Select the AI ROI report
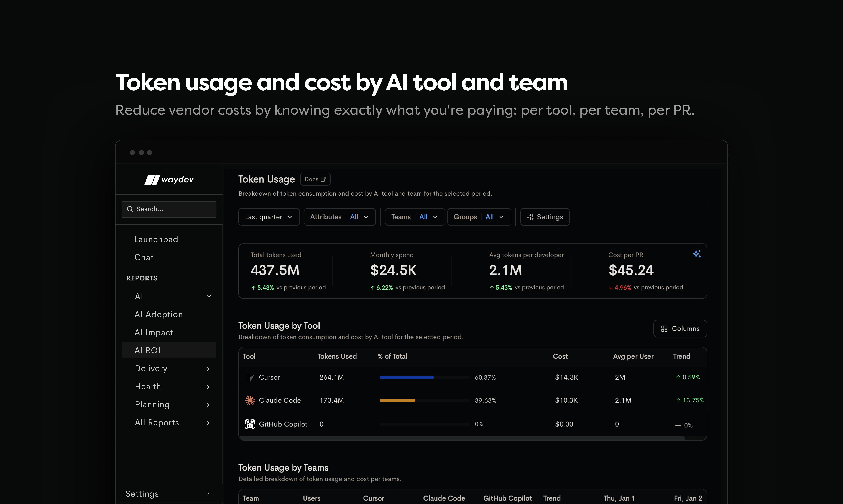Screen dimensions: 843x504 click(169, 350)
